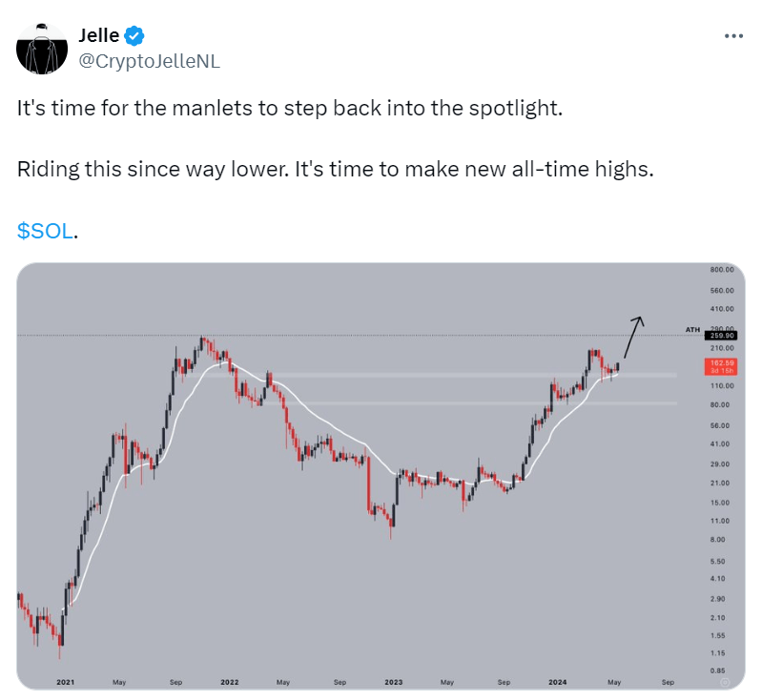Click the blue verified badge beside Jelle
The width and height of the screenshot is (762, 700).
pyautogui.click(x=135, y=36)
